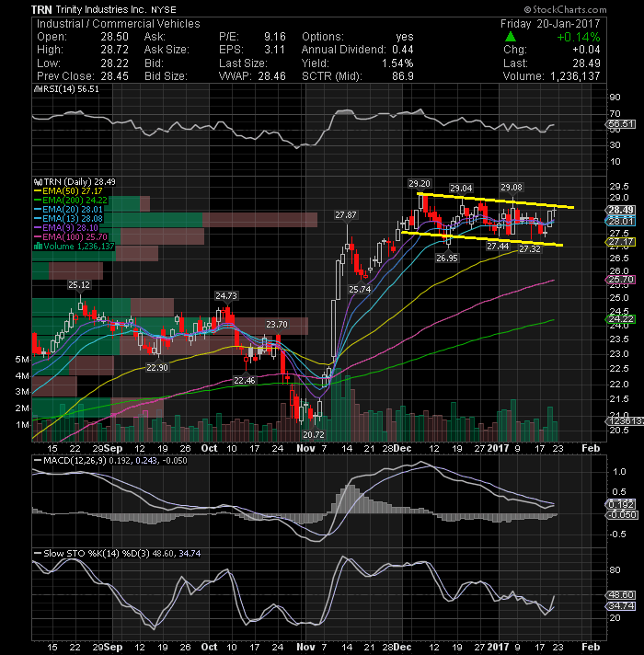Screen dimensions: 644x655
Task: Click the 27.87 high price label
Action: pyautogui.click(x=346, y=214)
